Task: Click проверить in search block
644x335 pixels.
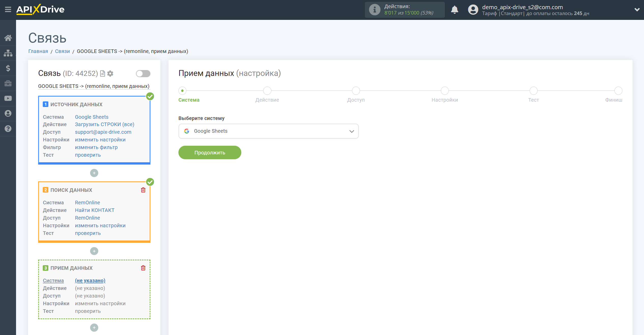Action: pyautogui.click(x=88, y=233)
